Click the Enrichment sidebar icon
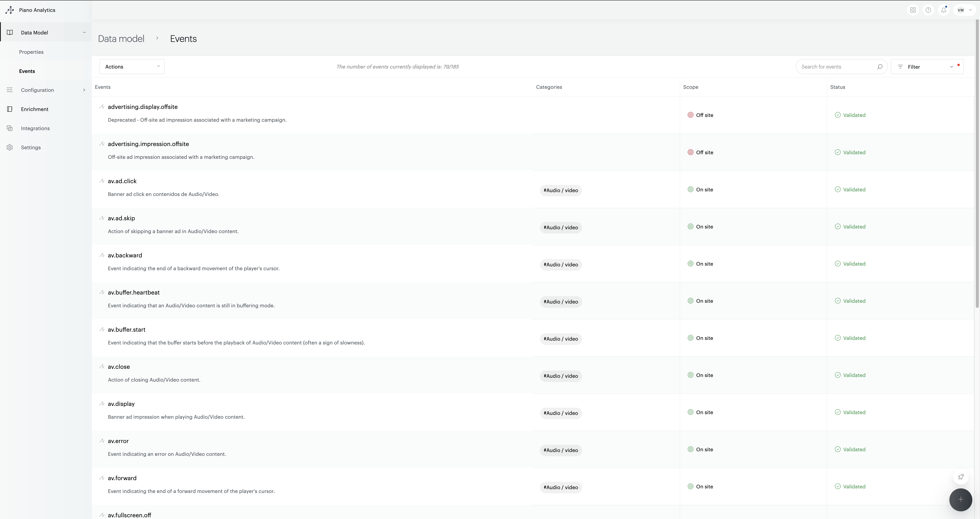 point(10,109)
